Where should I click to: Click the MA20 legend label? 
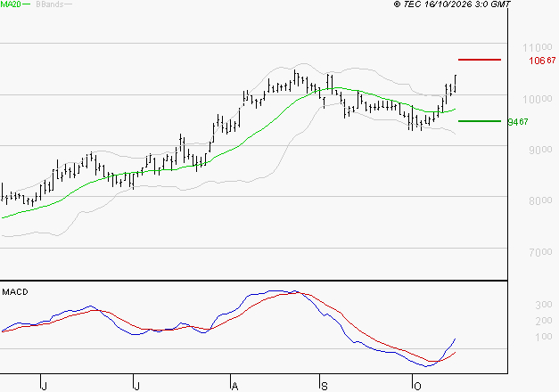10,4
